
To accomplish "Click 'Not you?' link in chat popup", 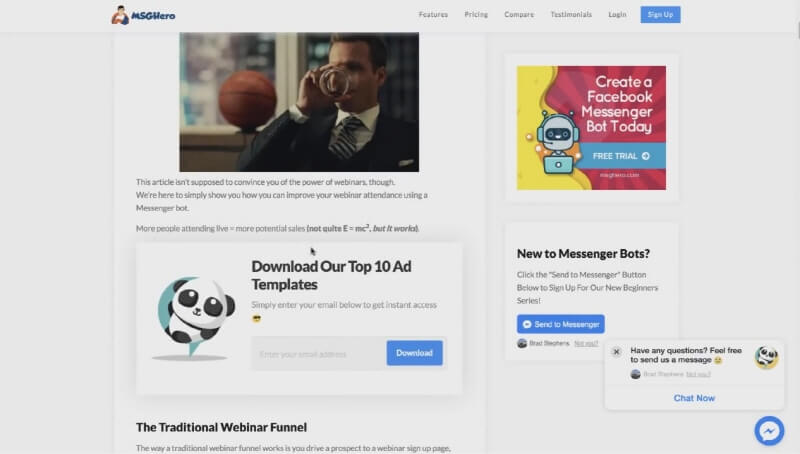I will [x=698, y=374].
